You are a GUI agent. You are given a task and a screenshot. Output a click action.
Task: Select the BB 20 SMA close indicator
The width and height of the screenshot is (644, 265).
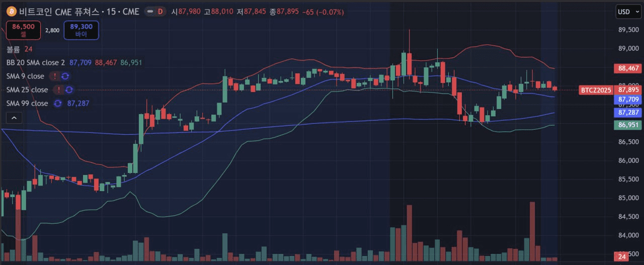coord(36,63)
